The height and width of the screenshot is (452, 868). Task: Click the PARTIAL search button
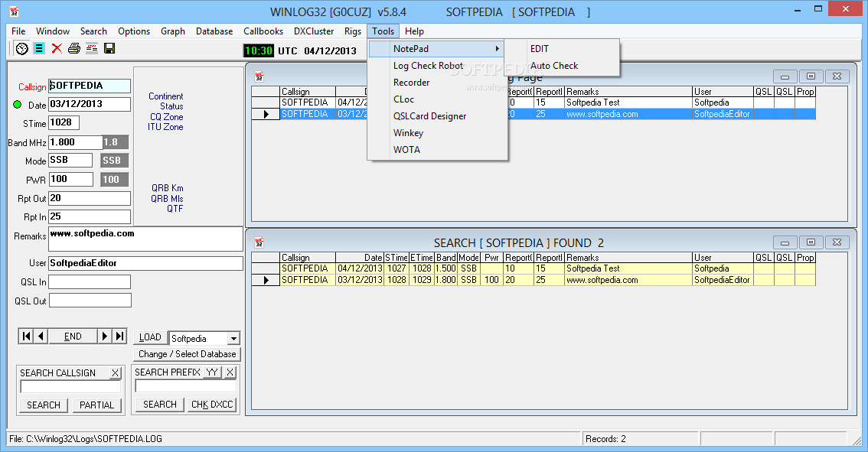click(97, 405)
